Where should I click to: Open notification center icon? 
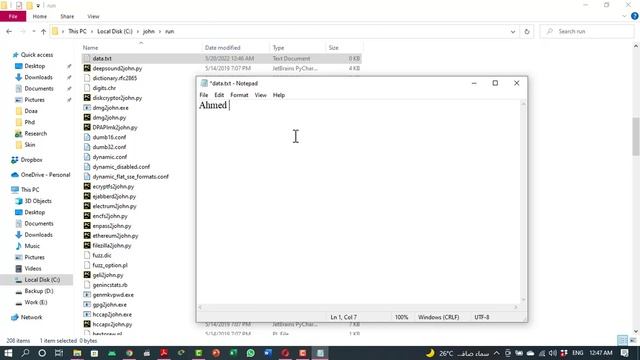coord(624,353)
